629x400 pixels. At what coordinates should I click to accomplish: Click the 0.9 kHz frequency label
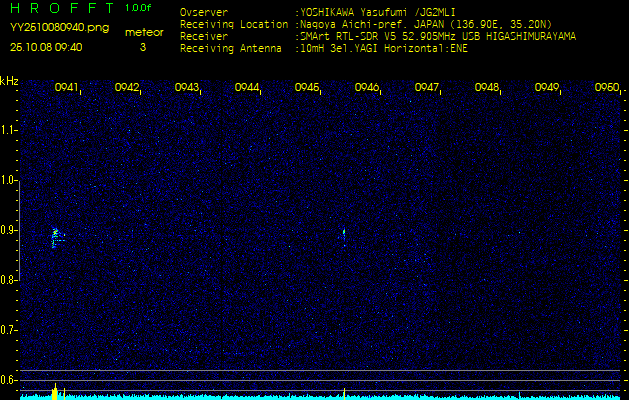[x=8, y=230]
